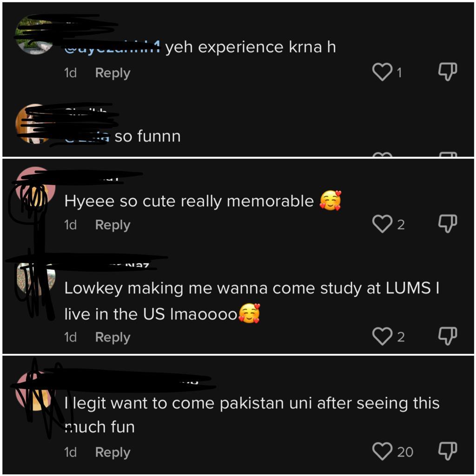
Task: Select the "so funnn" comment text
Action: [x=147, y=136]
